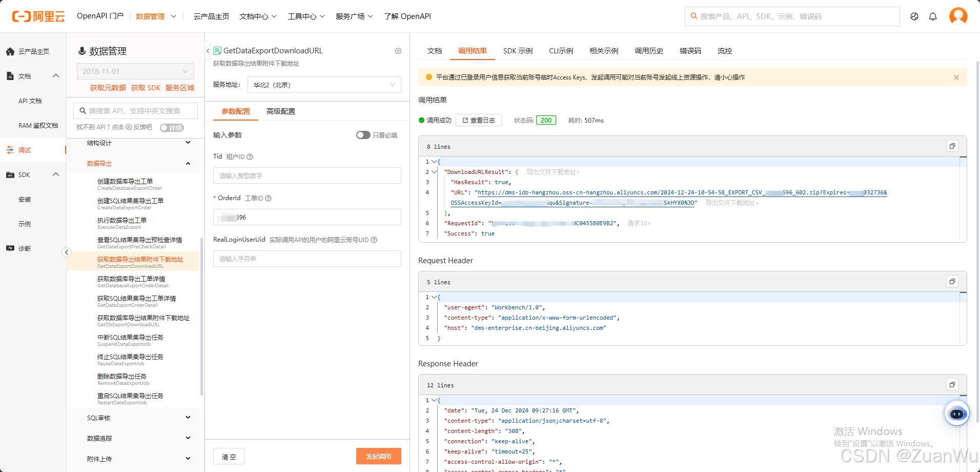Switch to the 错误码 tab
This screenshot has width=980, height=472.
(690, 51)
